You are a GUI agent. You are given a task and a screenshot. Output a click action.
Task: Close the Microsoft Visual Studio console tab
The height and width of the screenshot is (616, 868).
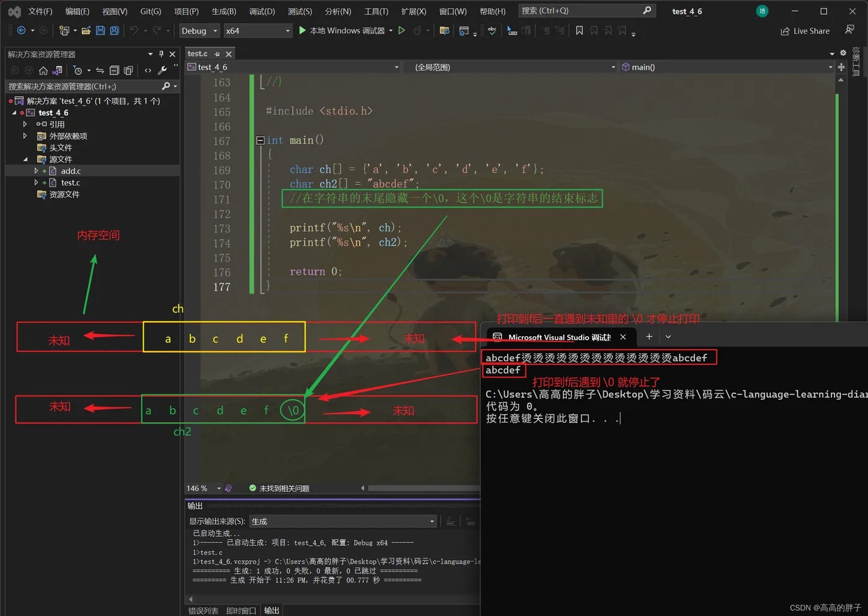point(623,337)
